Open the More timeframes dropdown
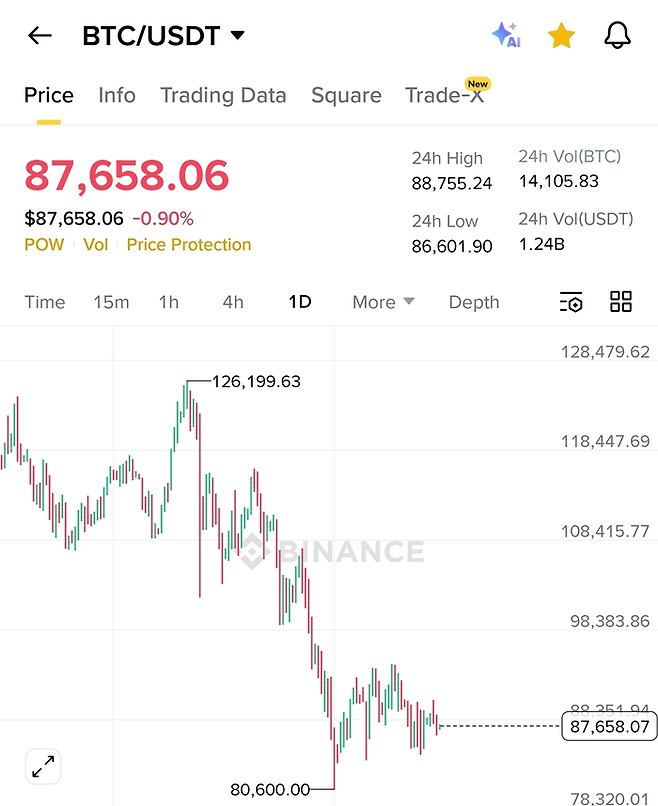Viewport: 658px width, 806px height. pos(383,302)
